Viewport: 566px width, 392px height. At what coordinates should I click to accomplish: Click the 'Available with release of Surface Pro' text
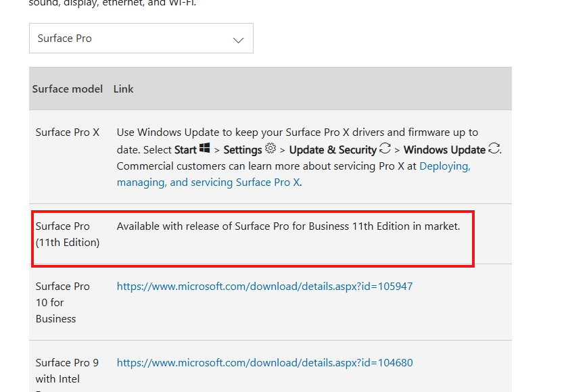coord(288,226)
